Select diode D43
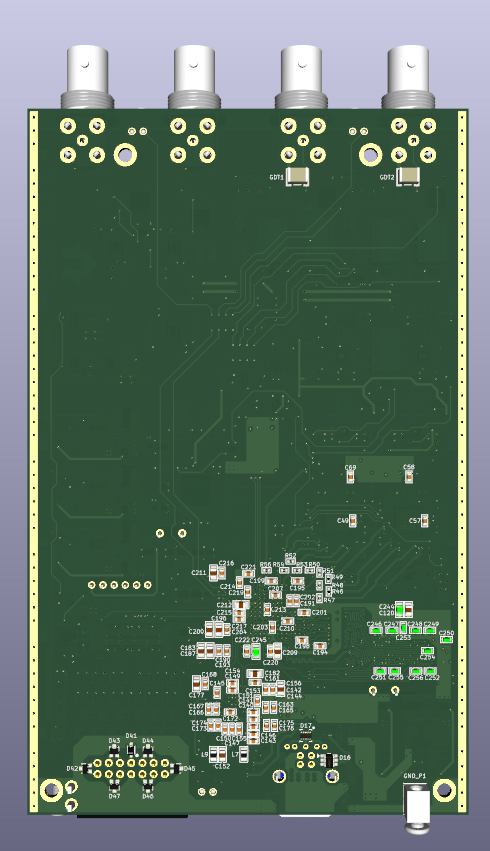 (x=114, y=751)
